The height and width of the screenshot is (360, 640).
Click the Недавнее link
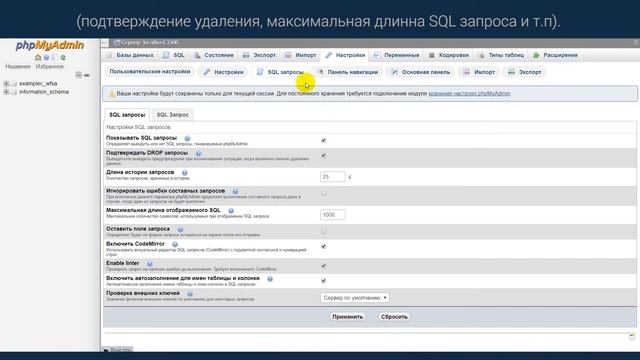pyautogui.click(x=18, y=67)
